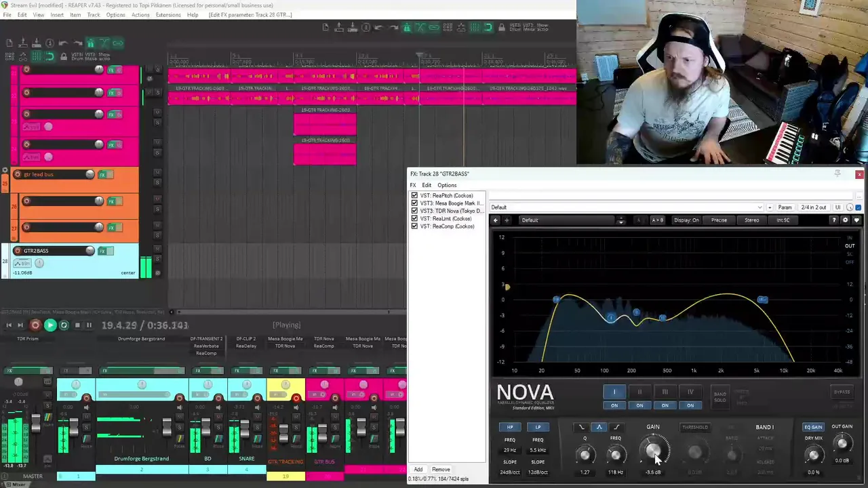Viewport: 868px width, 488px height.
Task: Pin the FX window on top
Action: 837,174
